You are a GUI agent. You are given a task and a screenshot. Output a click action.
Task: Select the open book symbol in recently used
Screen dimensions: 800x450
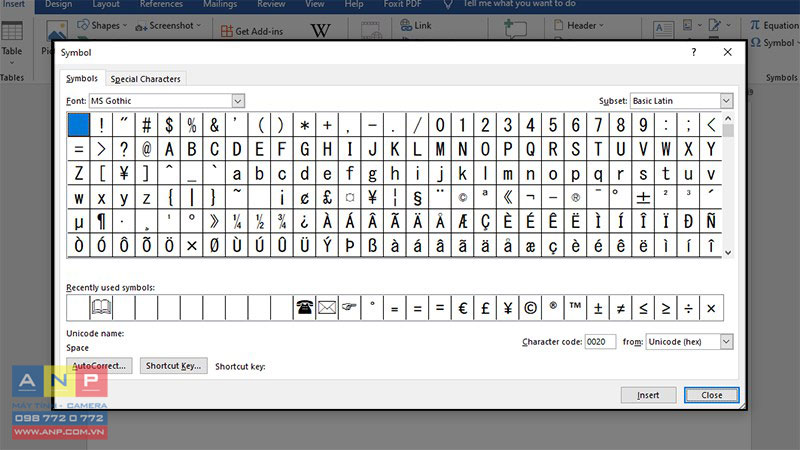tap(101, 308)
